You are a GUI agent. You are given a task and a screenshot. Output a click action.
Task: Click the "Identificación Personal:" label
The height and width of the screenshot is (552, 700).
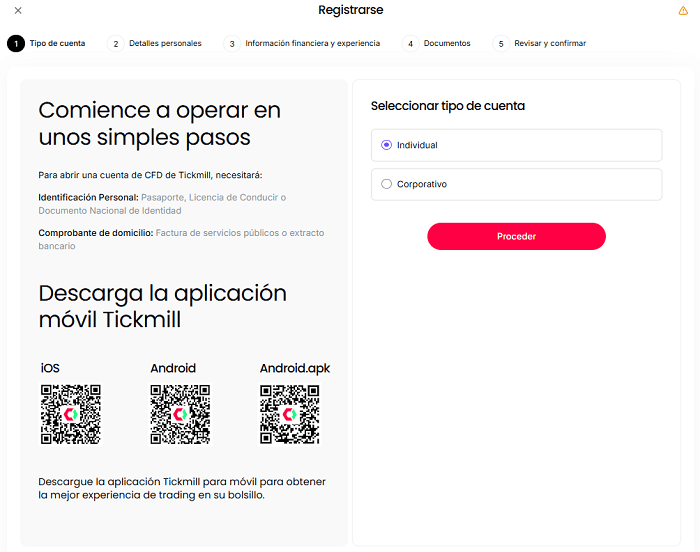pyautogui.click(x=88, y=197)
